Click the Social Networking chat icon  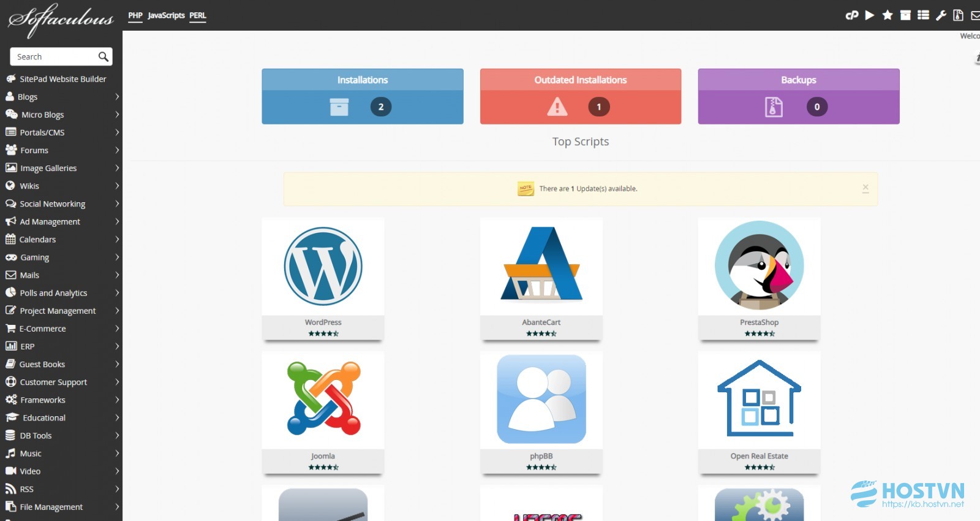point(11,203)
